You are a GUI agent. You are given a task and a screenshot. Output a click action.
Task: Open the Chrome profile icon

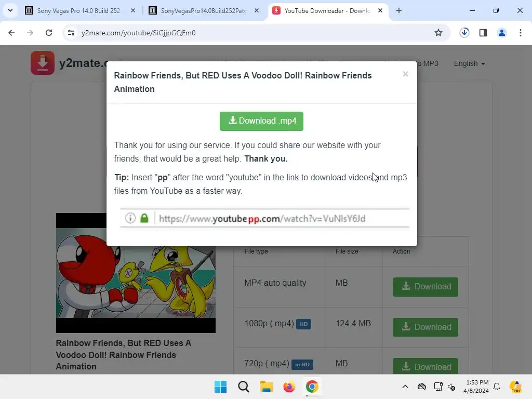[501, 33]
